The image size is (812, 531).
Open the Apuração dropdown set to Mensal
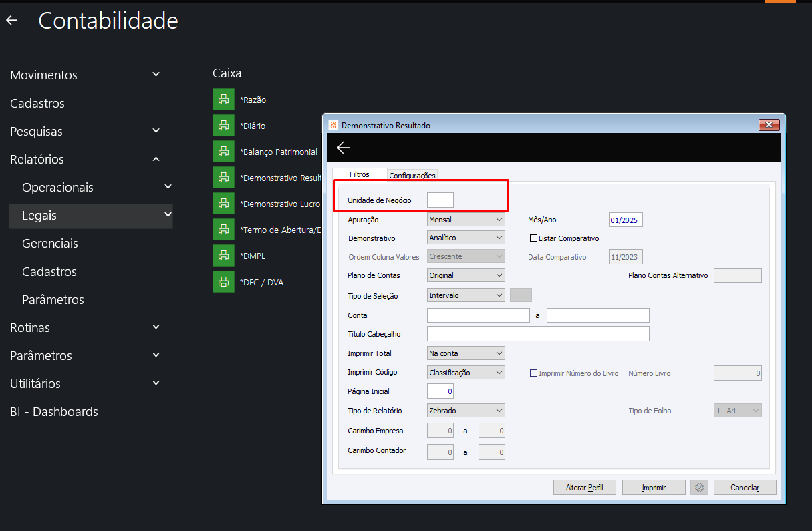[466, 220]
